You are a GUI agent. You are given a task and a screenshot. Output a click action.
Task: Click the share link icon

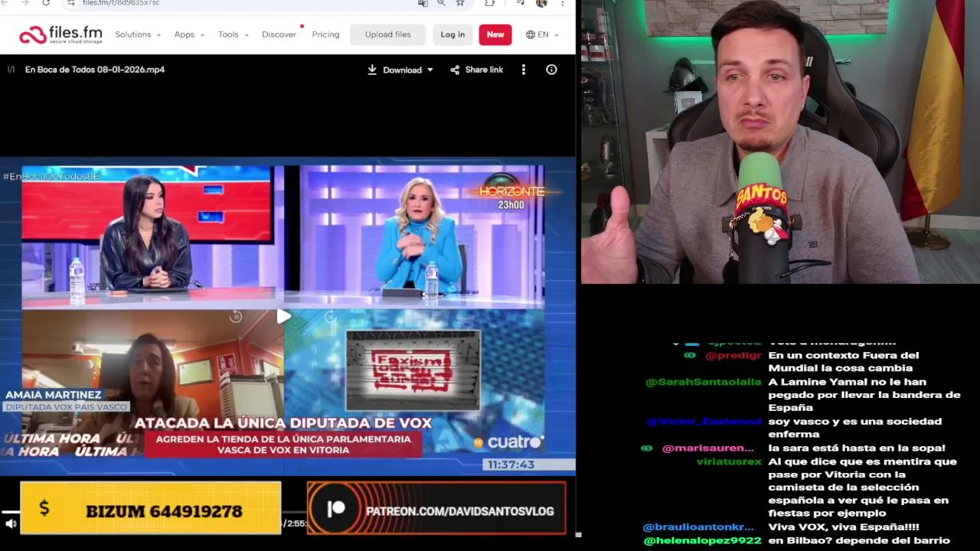pos(455,70)
